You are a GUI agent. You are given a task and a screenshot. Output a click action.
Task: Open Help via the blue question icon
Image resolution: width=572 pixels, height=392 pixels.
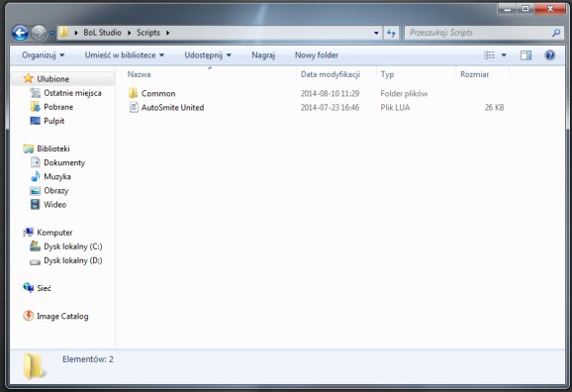550,55
